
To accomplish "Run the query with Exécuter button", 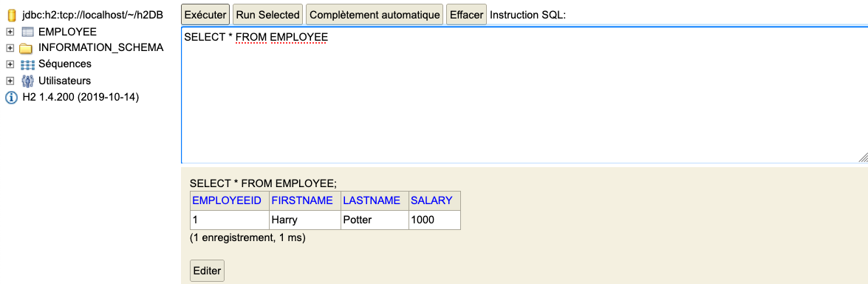I will 205,15.
